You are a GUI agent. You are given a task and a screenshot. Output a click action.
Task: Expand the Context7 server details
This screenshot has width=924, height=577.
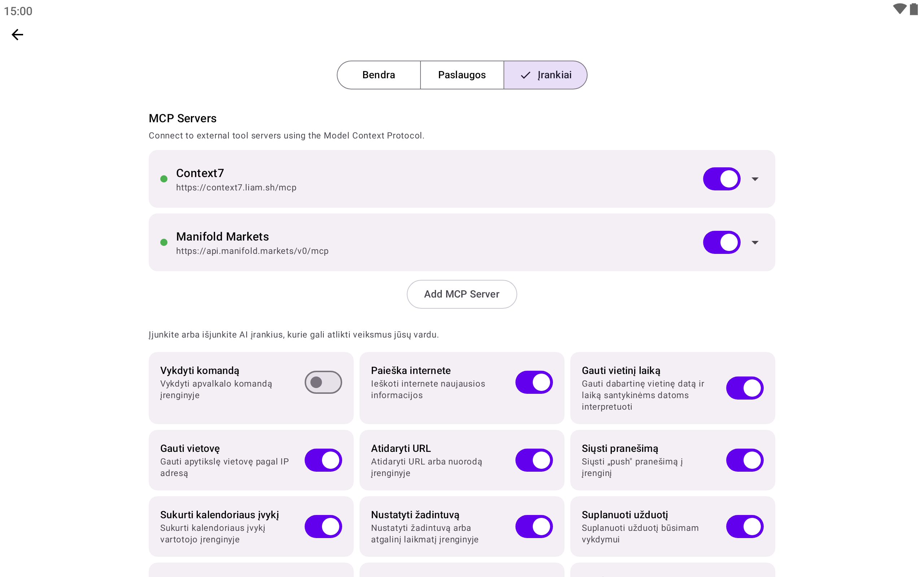755,179
